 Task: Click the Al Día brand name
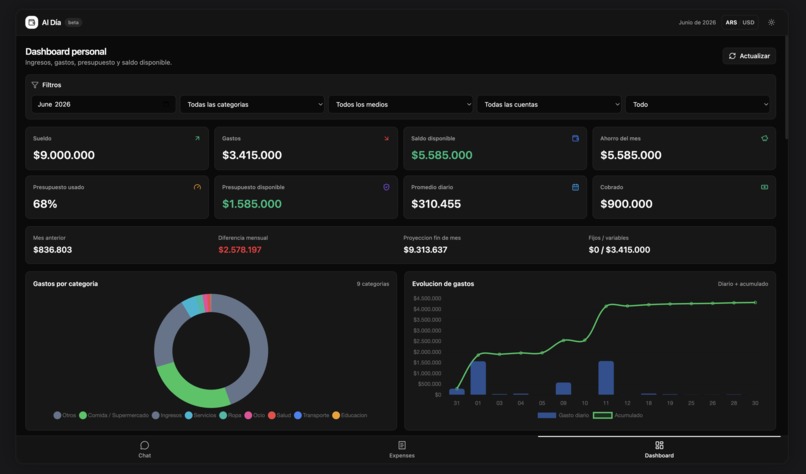tap(51, 23)
